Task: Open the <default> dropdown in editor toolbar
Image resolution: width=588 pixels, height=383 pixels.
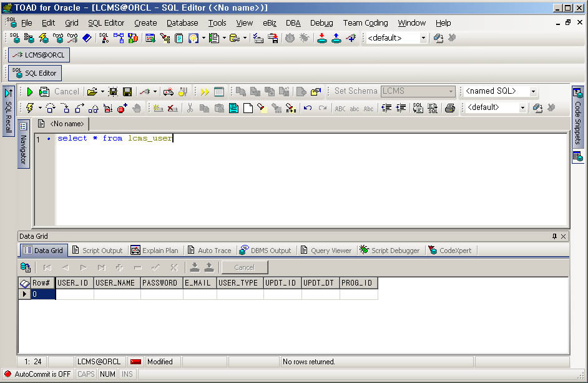Action: [x=522, y=107]
